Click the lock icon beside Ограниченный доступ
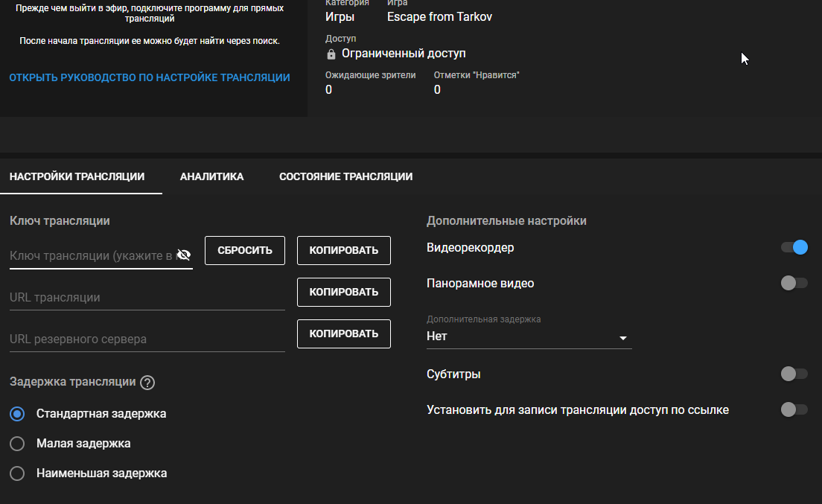The height and width of the screenshot is (504, 822). [x=331, y=54]
